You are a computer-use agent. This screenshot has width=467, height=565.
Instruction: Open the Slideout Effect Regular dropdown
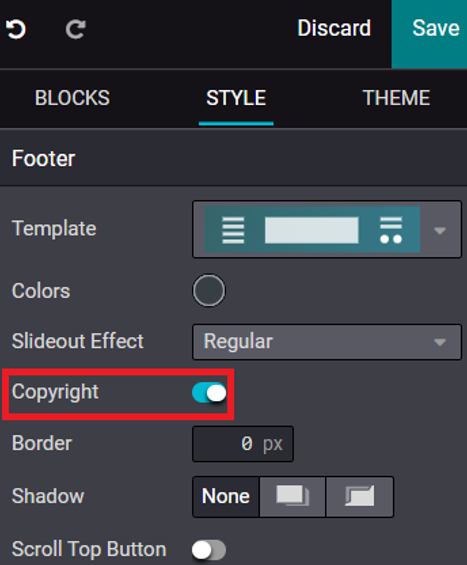[327, 342]
